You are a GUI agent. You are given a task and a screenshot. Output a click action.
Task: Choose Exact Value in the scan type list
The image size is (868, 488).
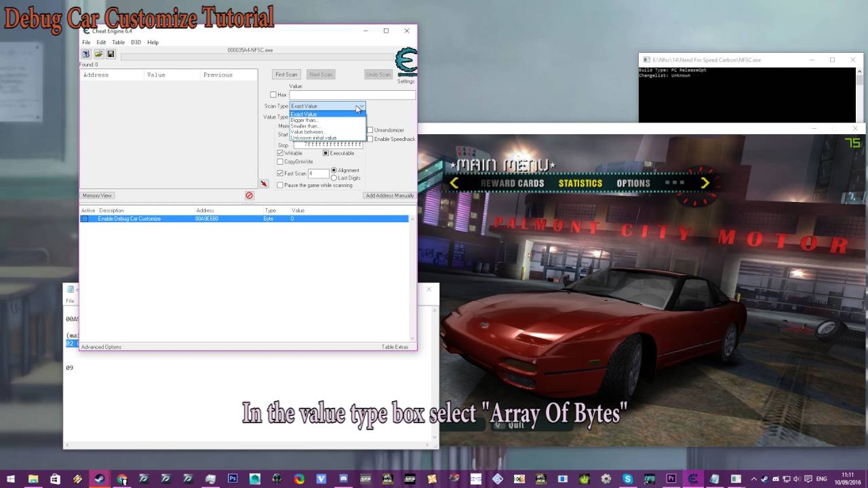(x=328, y=115)
